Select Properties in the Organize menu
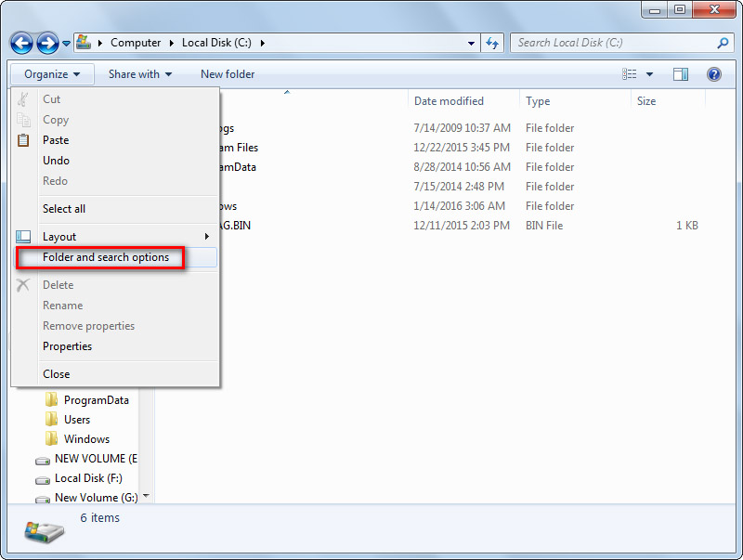 coord(67,346)
